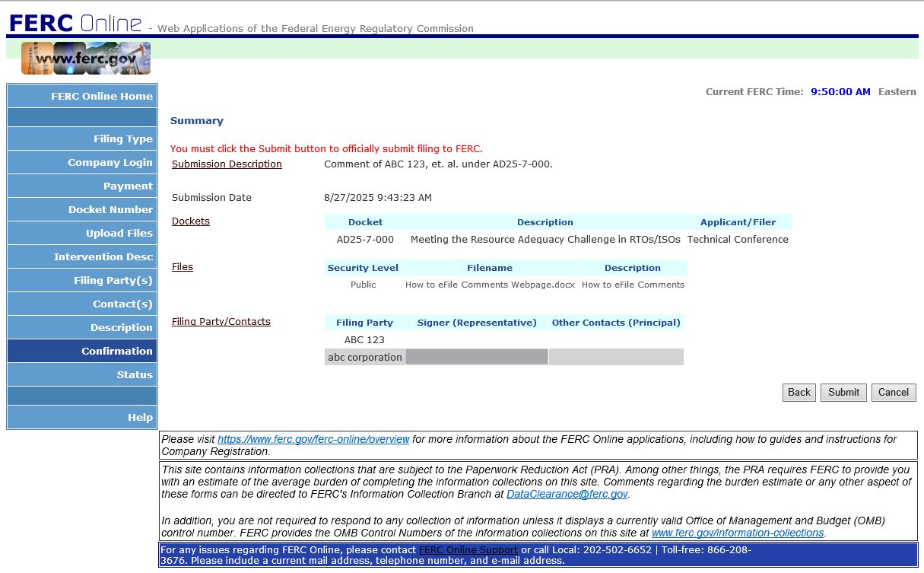Image resolution: width=924 pixels, height=573 pixels.
Task: Click the Public security level cell
Action: click(x=364, y=285)
